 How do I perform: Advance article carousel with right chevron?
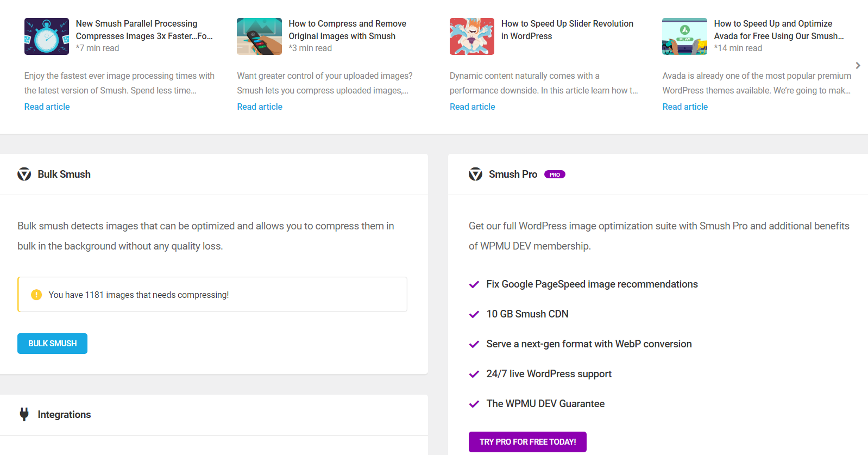(x=858, y=65)
